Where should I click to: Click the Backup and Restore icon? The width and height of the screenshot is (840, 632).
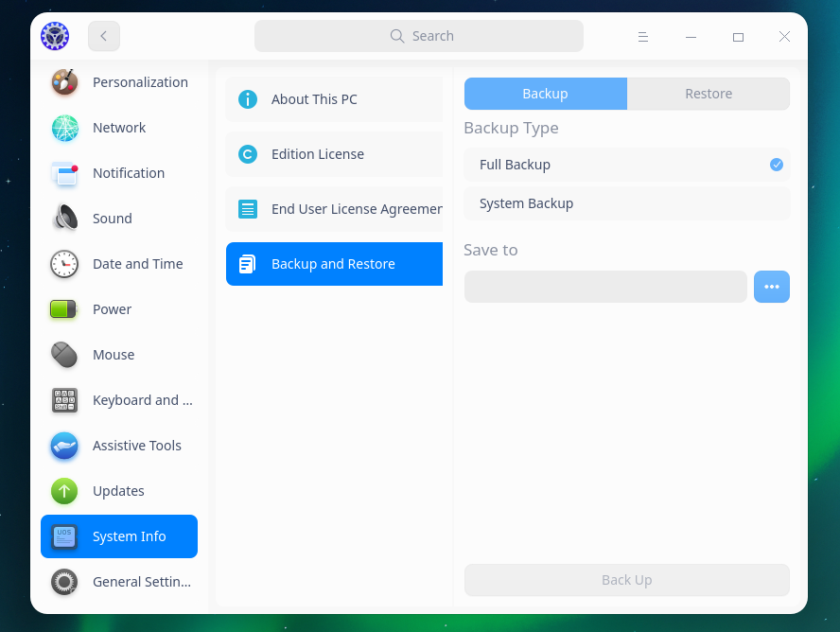pos(248,264)
